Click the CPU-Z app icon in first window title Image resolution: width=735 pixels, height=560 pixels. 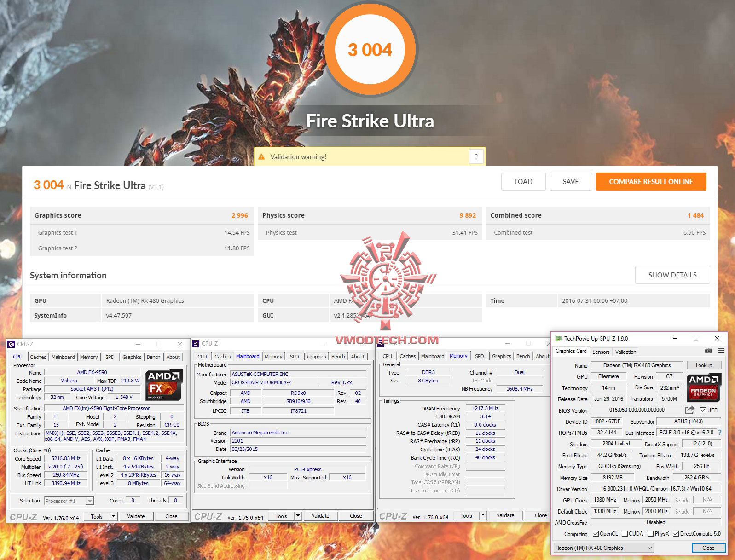[x=11, y=344]
